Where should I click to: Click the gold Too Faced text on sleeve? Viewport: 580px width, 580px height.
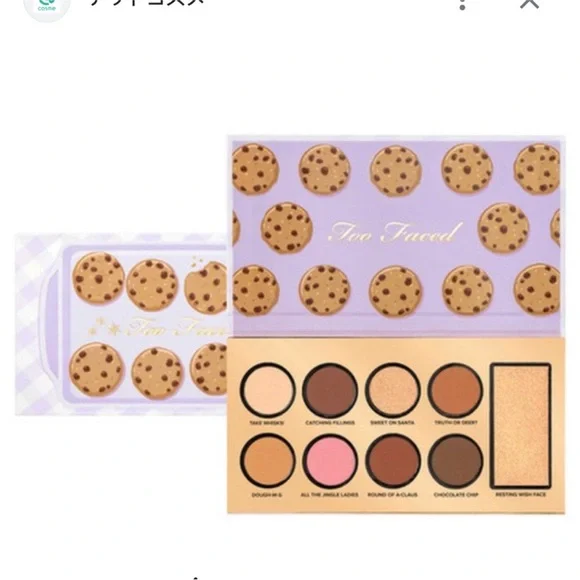178,327
